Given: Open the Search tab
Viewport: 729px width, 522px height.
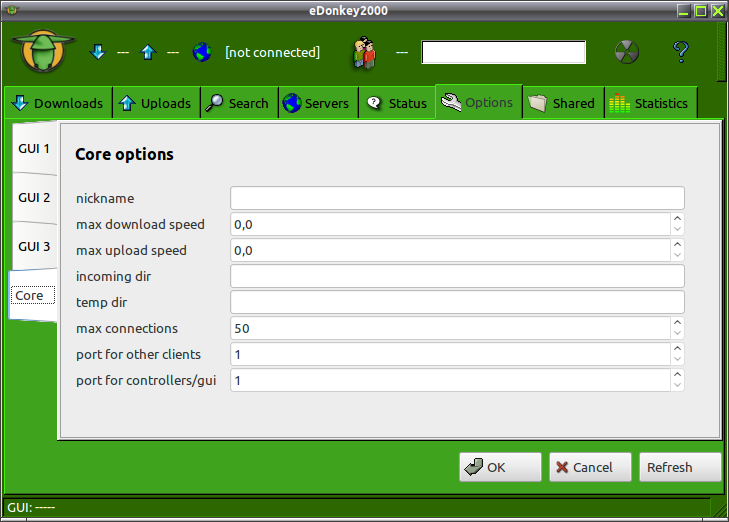Looking at the screenshot, I should pos(239,103).
